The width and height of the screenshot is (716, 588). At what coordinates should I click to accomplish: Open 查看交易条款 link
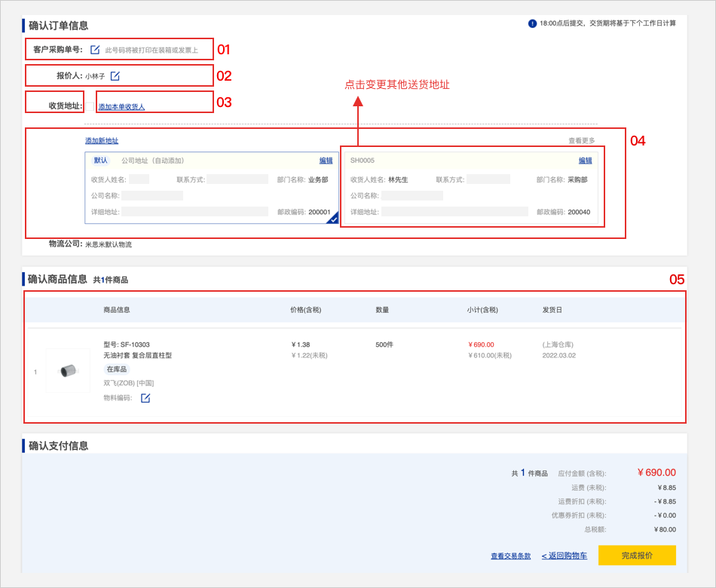click(x=510, y=556)
